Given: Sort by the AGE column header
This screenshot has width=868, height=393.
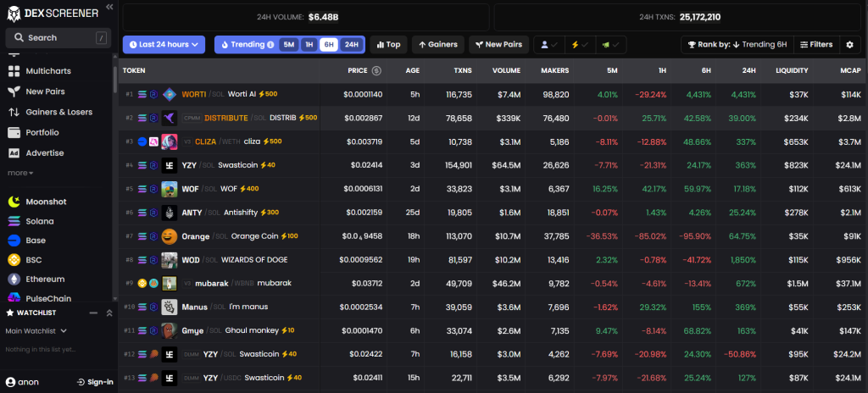Looking at the screenshot, I should (413, 71).
